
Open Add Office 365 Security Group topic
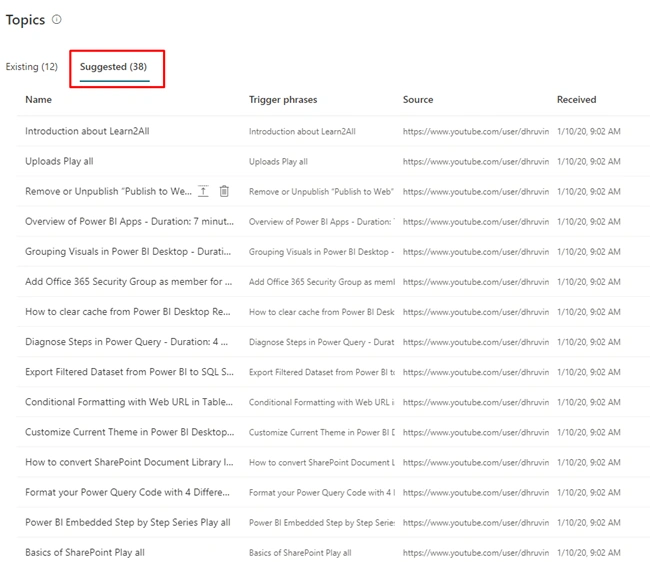pos(129,281)
